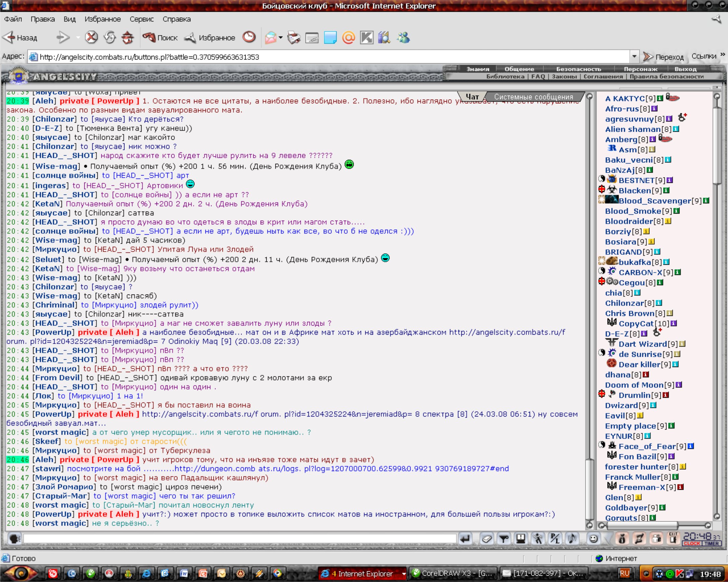Save chat log with floppy icon
728x582 pixels.
coord(521,539)
